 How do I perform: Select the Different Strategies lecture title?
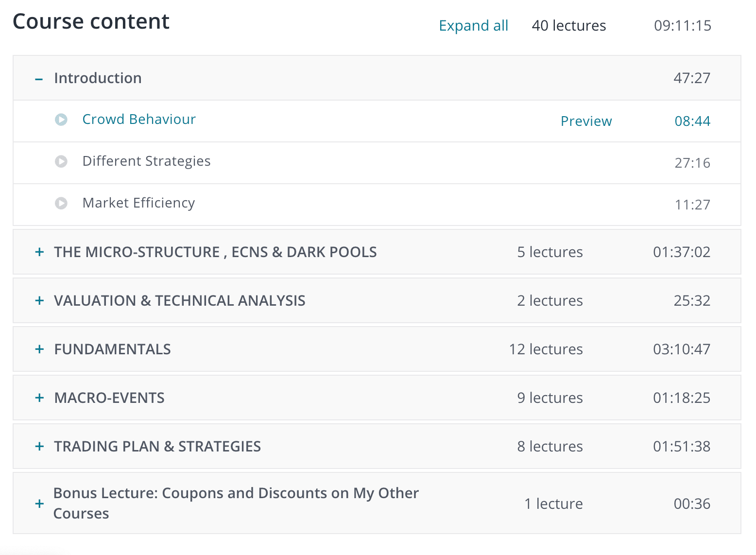pyautogui.click(x=146, y=161)
